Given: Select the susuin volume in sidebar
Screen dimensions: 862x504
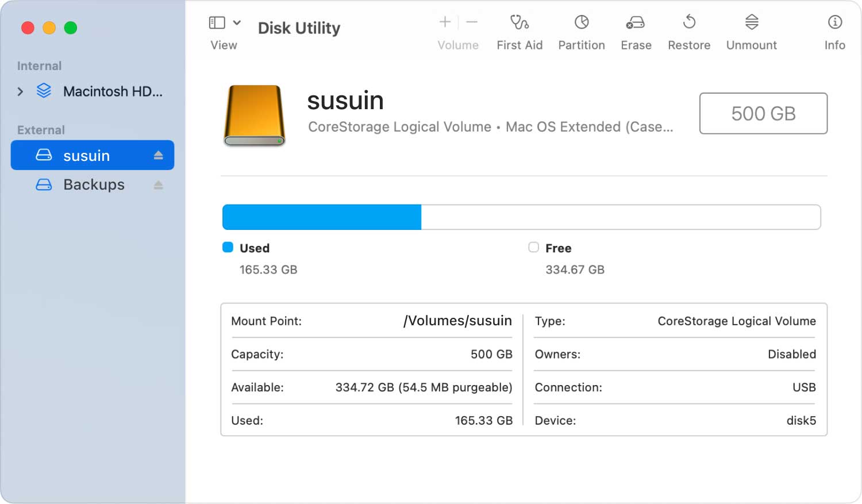Looking at the screenshot, I should pyautogui.click(x=93, y=155).
